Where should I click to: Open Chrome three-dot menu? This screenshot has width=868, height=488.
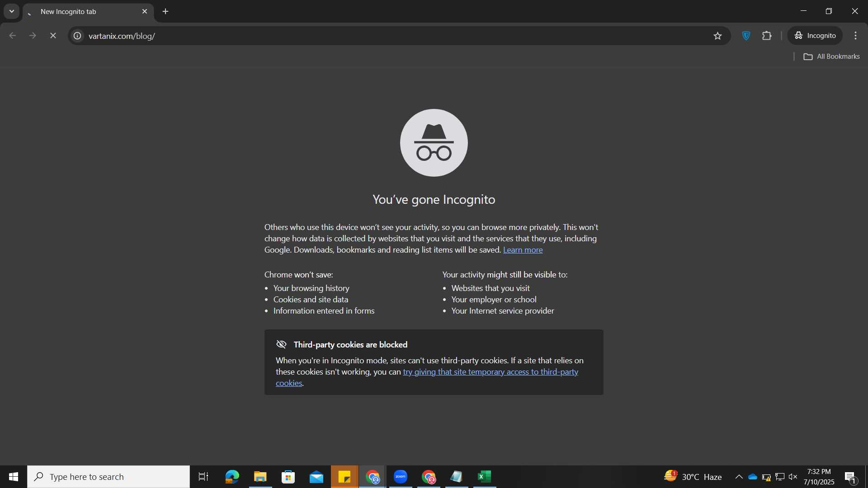855,36
